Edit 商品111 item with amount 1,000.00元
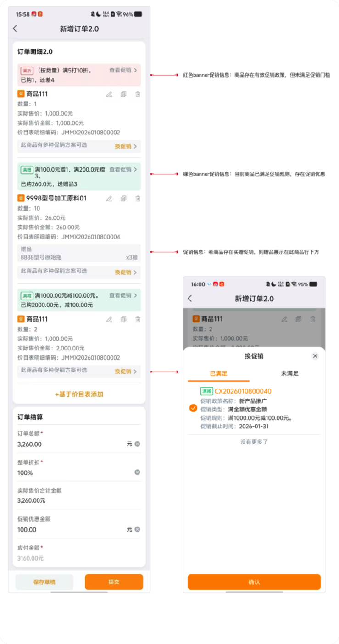The image size is (339, 644). click(109, 94)
